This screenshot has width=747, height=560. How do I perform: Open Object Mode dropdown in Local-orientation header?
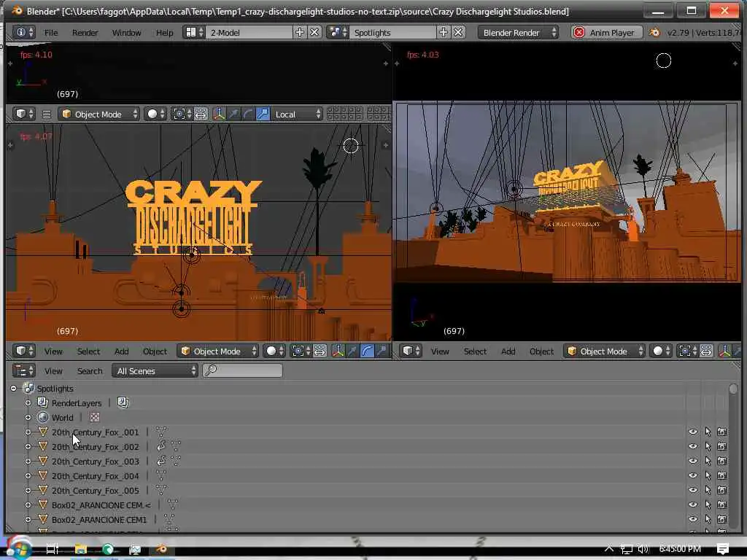point(98,114)
